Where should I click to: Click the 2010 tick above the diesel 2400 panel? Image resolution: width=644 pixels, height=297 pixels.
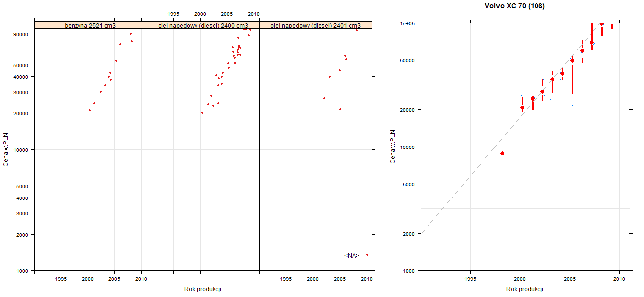pos(254,14)
